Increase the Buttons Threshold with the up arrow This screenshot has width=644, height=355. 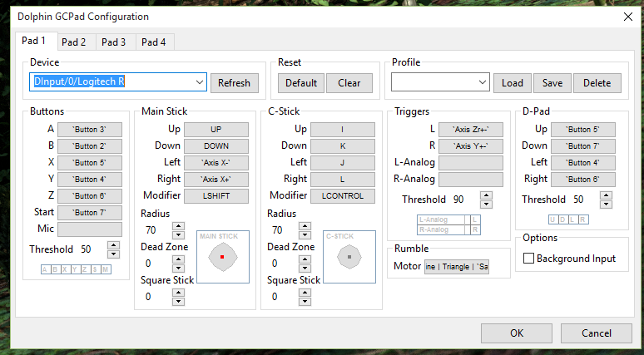click(113, 245)
